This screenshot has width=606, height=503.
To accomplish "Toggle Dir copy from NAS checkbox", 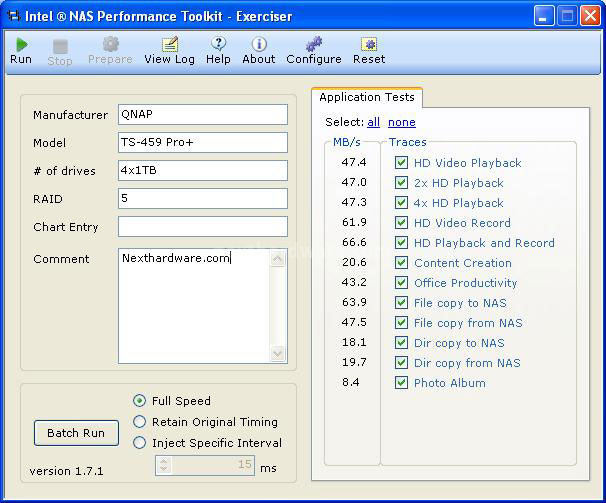I will coord(401,363).
